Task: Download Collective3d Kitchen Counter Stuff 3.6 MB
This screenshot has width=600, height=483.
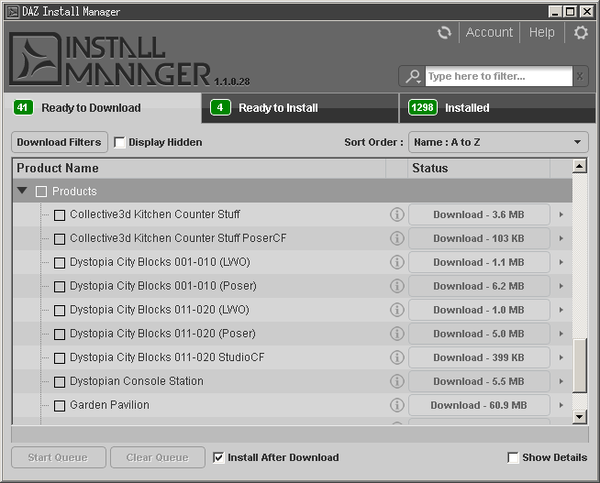Action: [479, 215]
